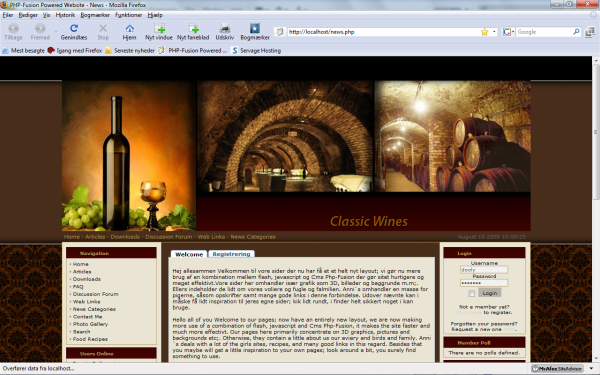Screen dimensions: 600x375
Task: Click Articles in the header link bar
Action: click(x=95, y=237)
